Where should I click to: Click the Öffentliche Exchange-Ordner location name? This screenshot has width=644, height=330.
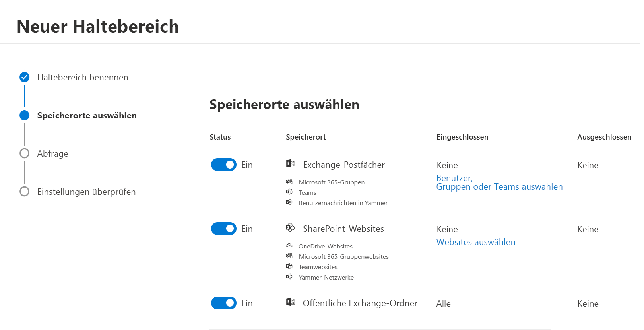point(360,303)
